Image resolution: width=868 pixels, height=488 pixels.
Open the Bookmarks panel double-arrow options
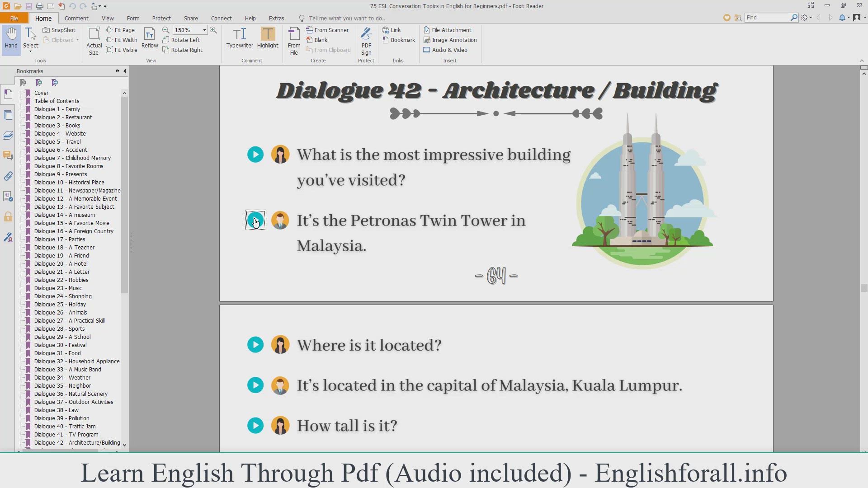tap(117, 71)
